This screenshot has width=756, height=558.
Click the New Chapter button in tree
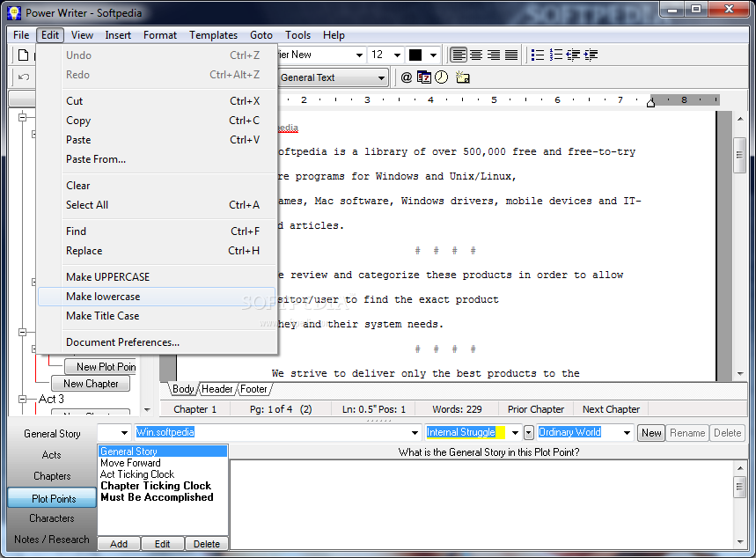pyautogui.click(x=91, y=384)
